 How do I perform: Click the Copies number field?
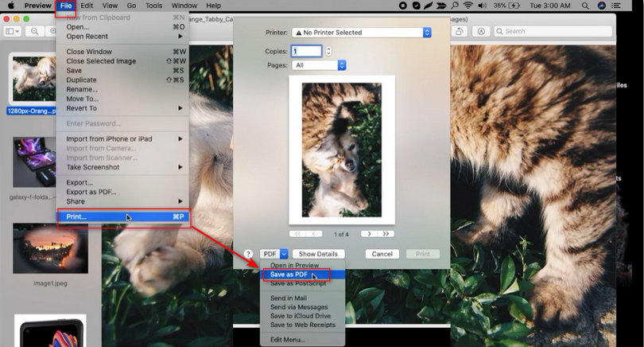pyautogui.click(x=307, y=51)
